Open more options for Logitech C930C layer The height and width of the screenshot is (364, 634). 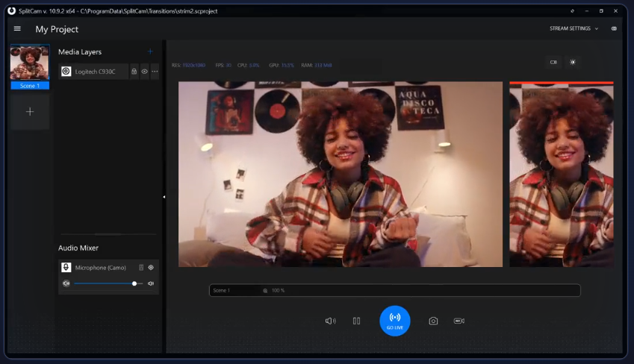click(155, 72)
